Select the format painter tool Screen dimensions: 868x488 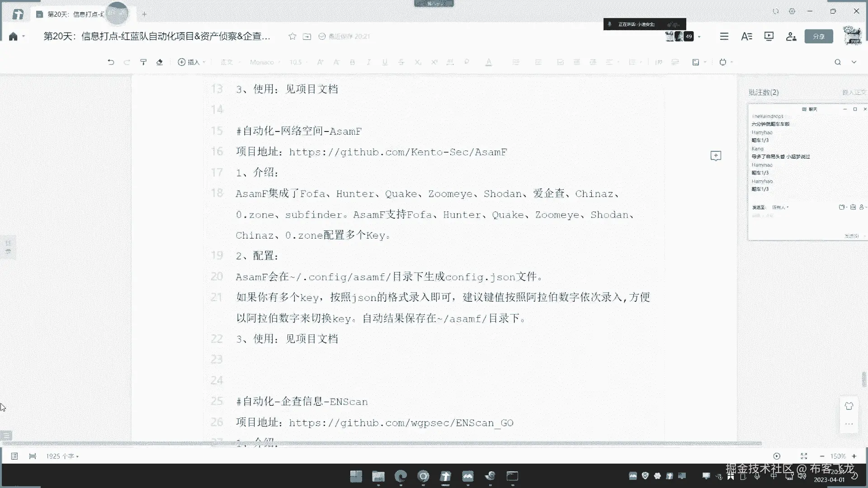point(143,62)
